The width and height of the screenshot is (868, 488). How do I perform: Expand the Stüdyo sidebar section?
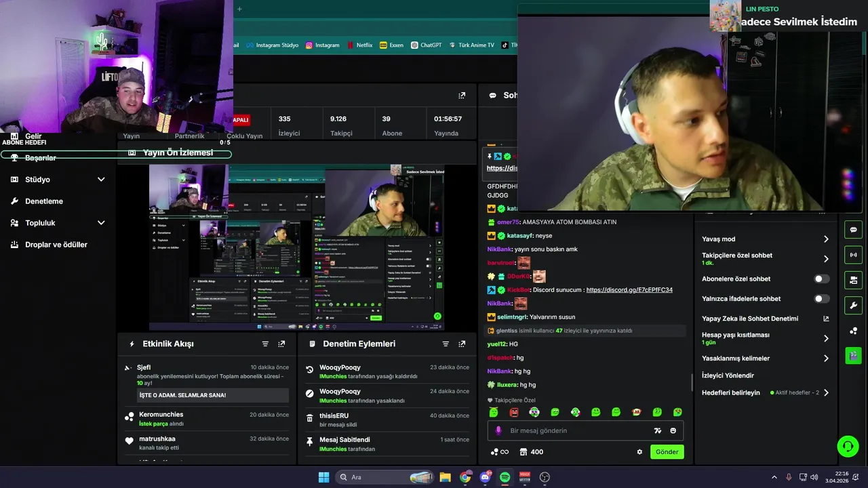coord(101,180)
